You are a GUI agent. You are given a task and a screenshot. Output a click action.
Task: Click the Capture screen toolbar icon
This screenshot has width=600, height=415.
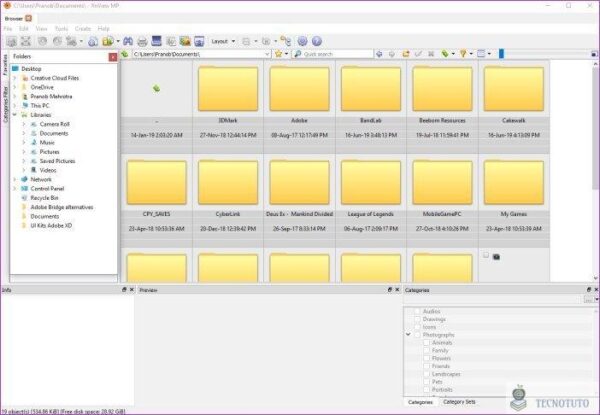[199, 41]
